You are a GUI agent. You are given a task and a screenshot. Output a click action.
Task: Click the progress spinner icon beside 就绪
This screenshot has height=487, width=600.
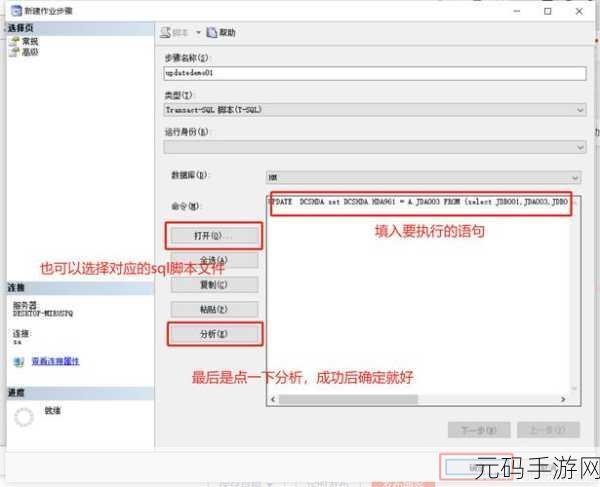click(24, 417)
